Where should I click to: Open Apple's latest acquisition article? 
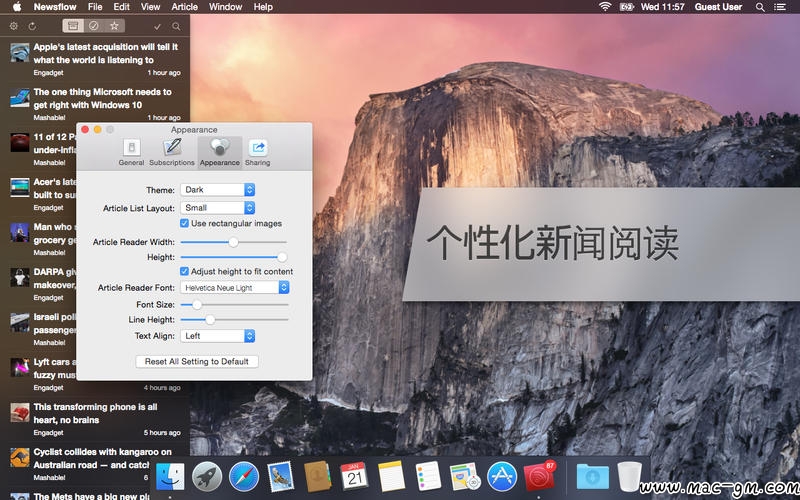pyautogui.click(x=95, y=59)
